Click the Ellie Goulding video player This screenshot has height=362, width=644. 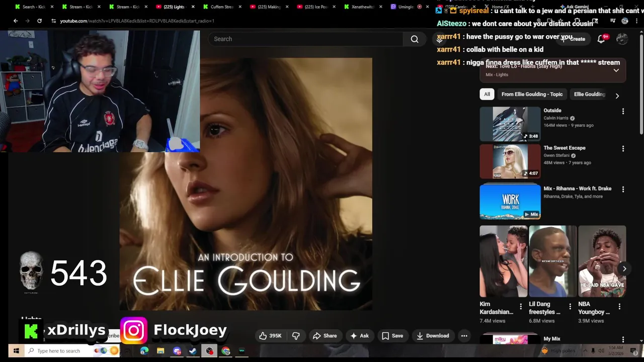[246, 184]
